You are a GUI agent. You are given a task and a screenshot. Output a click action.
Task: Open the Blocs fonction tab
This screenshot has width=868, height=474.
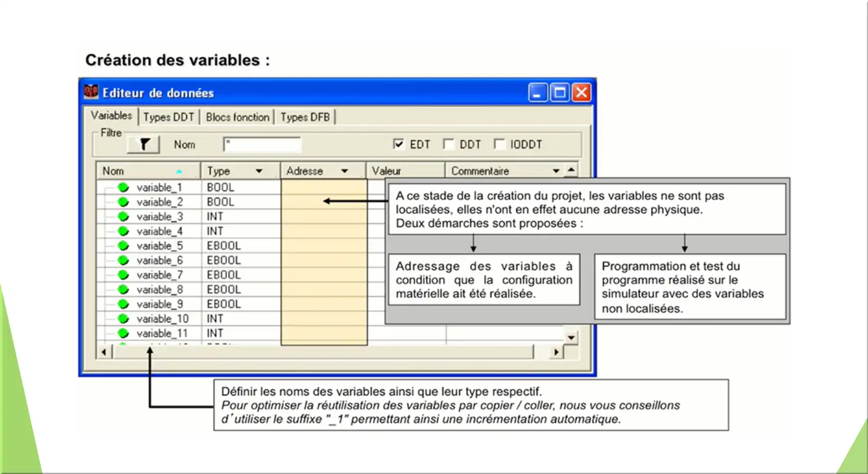point(237,117)
